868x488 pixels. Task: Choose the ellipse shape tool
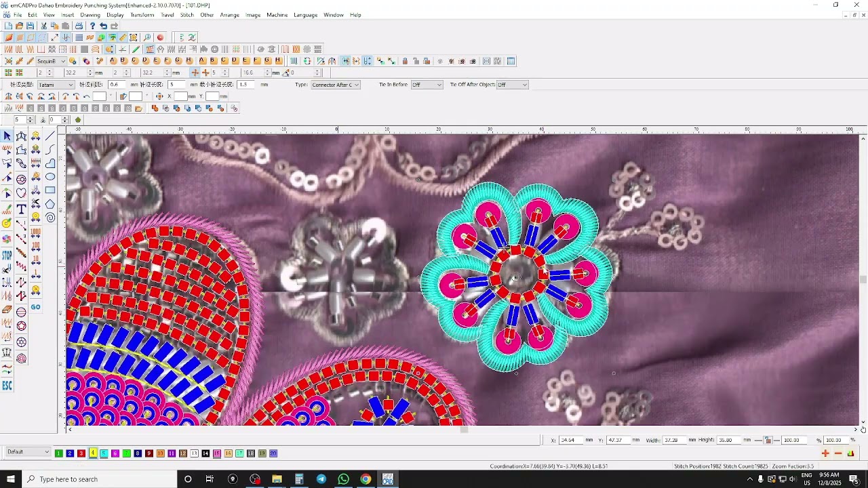tap(50, 176)
